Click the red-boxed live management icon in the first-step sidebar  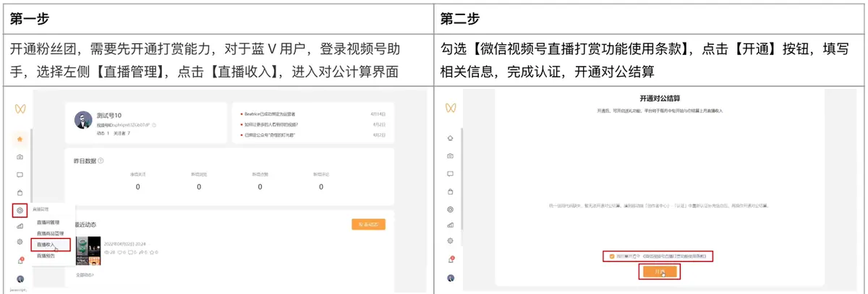[x=20, y=210]
